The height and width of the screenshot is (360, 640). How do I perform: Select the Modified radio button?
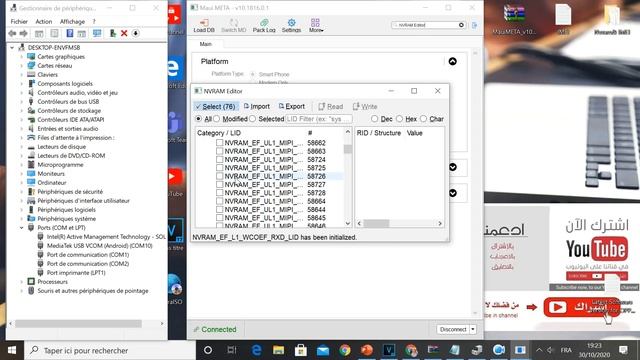pos(216,119)
